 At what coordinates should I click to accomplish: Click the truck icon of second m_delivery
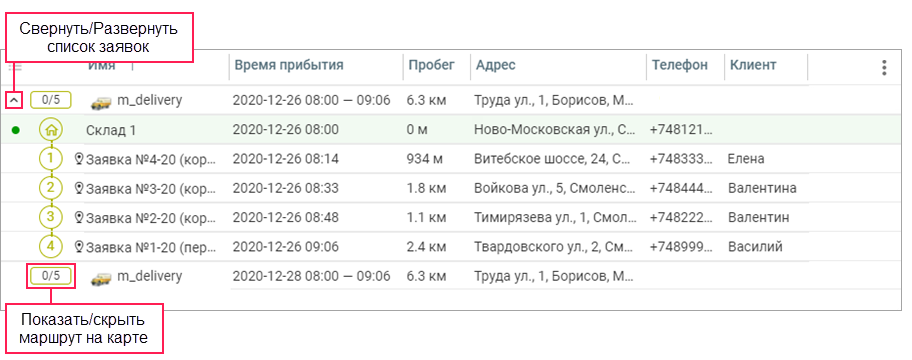point(101,277)
